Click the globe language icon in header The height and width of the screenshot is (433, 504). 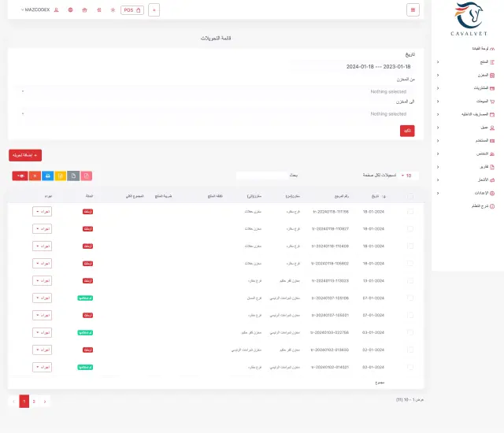tap(70, 10)
